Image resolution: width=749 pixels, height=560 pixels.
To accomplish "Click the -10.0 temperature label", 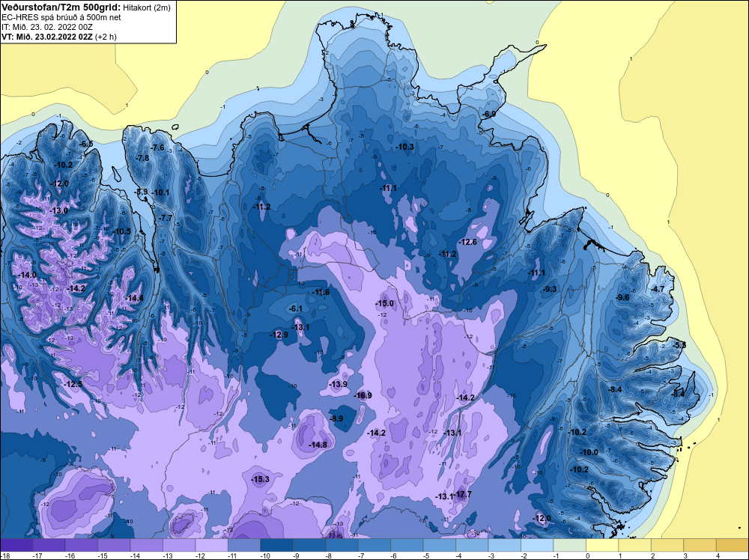I will tap(589, 452).
